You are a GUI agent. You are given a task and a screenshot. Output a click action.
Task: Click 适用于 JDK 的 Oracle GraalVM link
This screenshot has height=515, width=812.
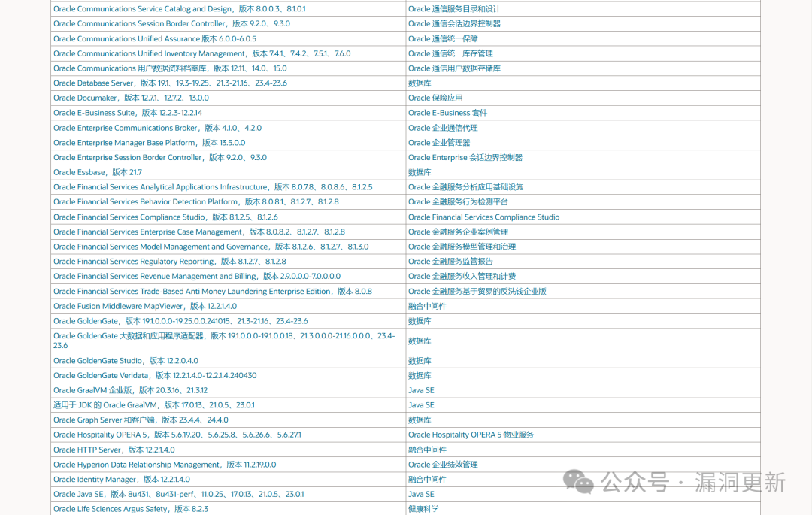154,405
